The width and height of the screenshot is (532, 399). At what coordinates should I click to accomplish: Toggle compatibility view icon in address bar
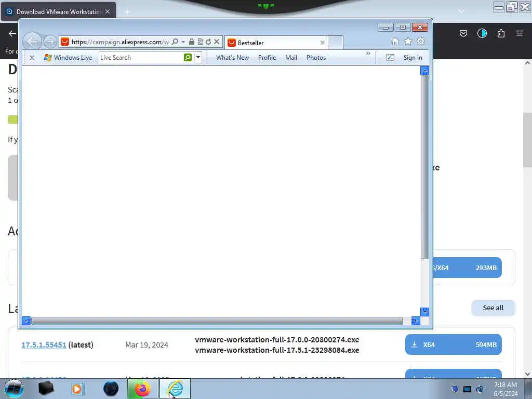[200, 42]
